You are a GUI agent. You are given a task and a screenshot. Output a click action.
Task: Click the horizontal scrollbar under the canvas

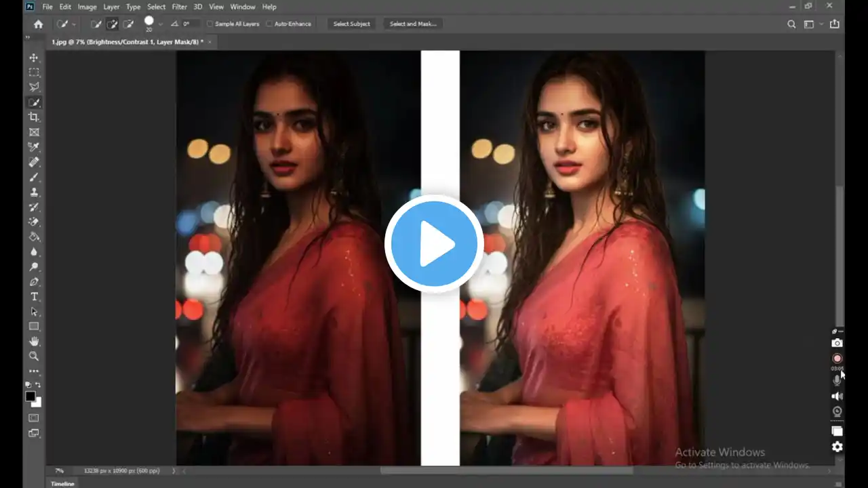(x=506, y=470)
